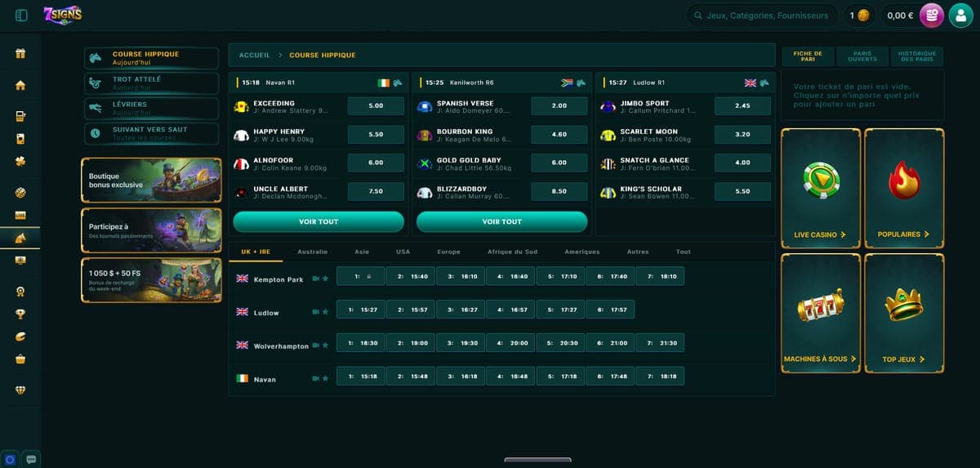Favorite Ludlow with the star icon
Image resolution: width=980 pixels, height=468 pixels.
(x=325, y=311)
